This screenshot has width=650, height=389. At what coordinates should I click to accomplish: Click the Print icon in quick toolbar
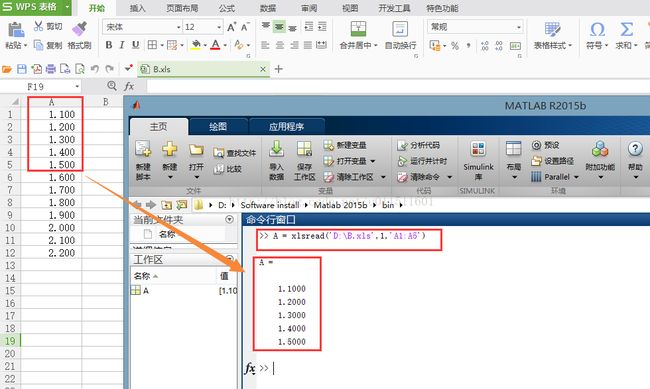[51, 69]
